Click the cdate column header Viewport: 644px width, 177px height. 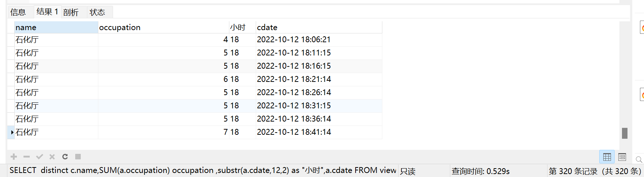coord(319,28)
